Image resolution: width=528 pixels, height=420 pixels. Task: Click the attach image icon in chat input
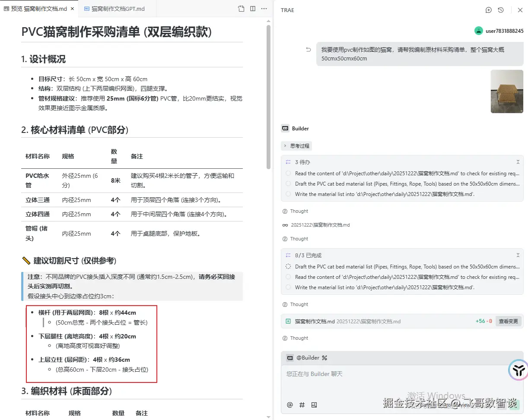(x=314, y=404)
